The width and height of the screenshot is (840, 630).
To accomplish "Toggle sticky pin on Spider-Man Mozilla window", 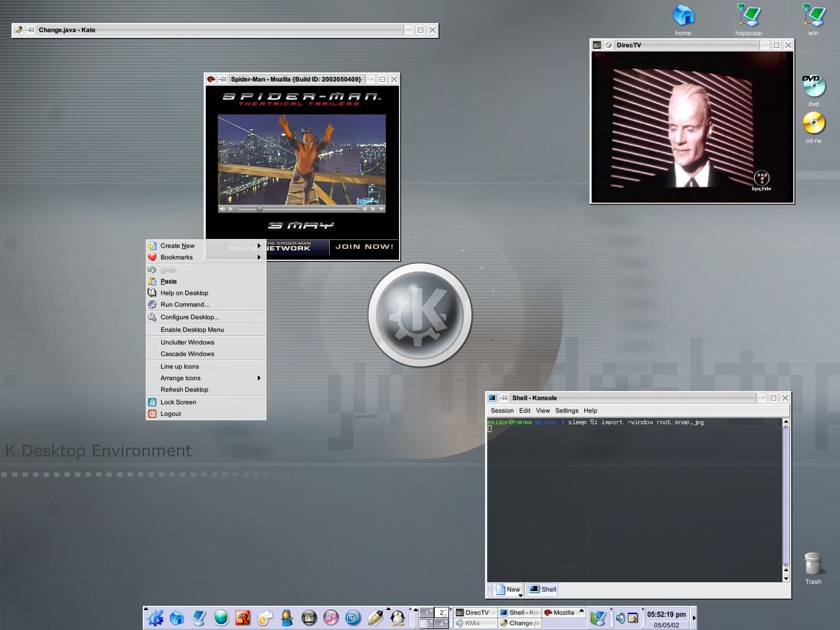I will coord(223,79).
